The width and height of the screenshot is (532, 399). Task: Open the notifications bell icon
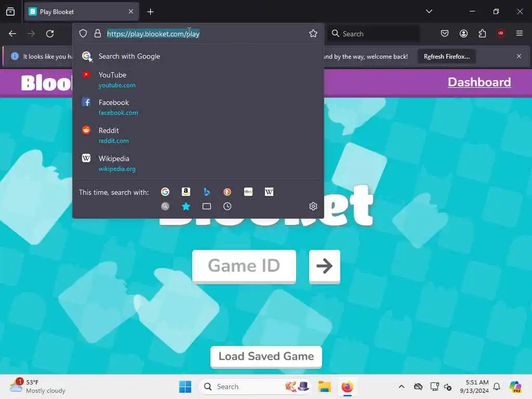tap(497, 387)
